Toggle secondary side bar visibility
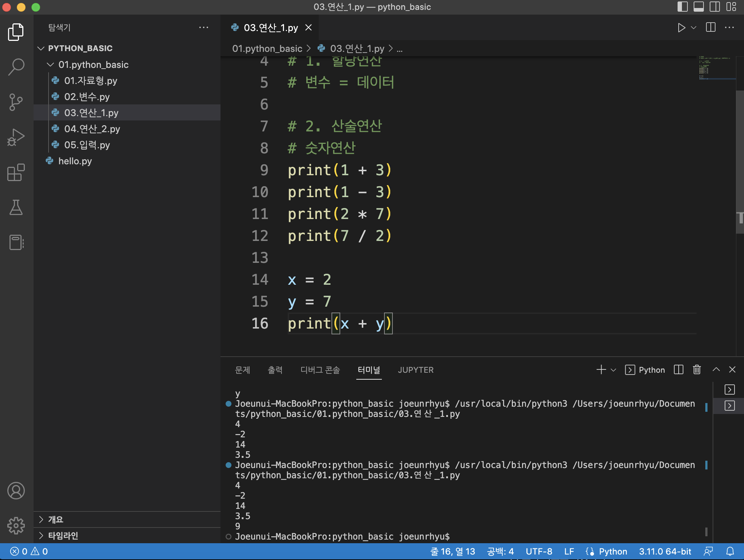The width and height of the screenshot is (744, 560). click(x=715, y=7)
